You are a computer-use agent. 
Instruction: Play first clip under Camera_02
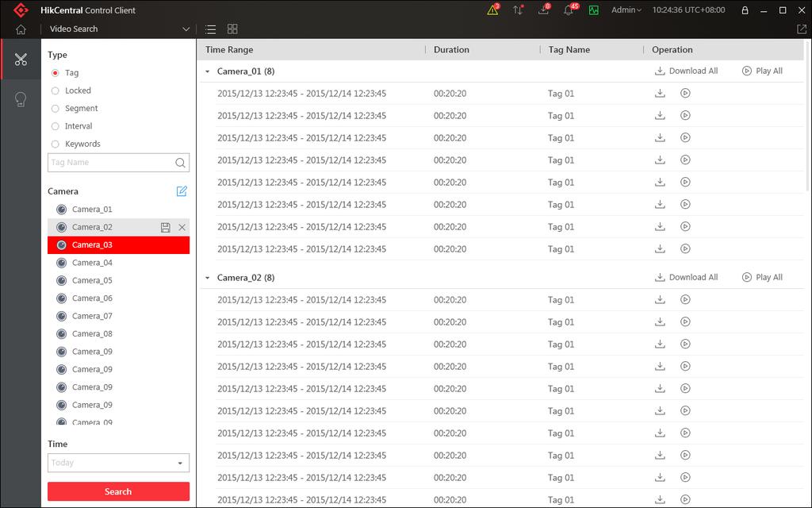point(685,299)
